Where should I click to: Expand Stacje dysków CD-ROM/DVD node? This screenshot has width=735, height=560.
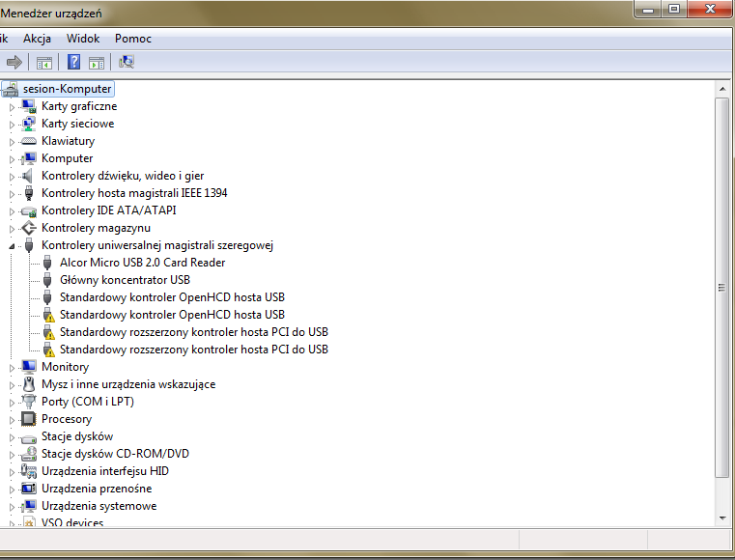point(12,455)
